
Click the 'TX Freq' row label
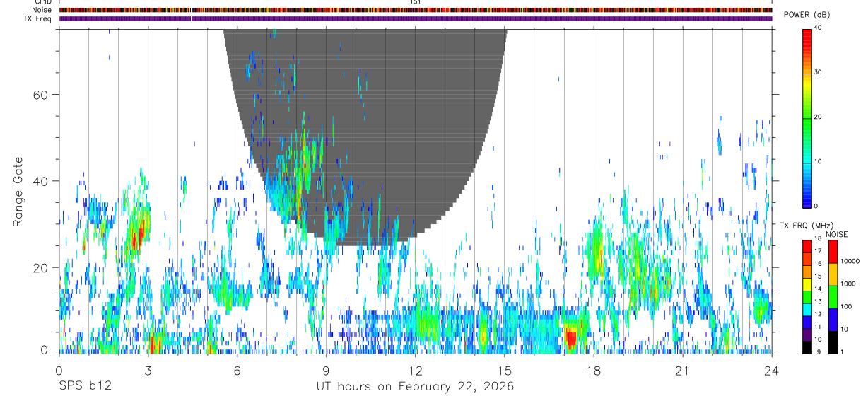pos(37,18)
